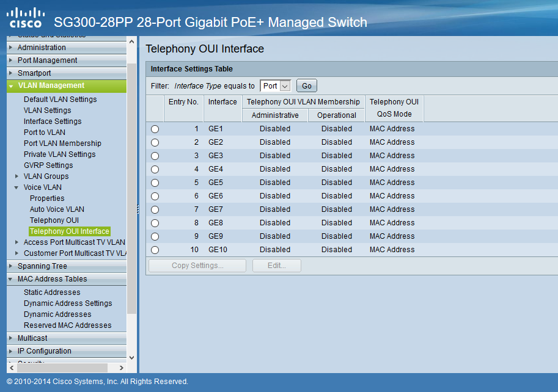Viewport: 558px width, 392px height.
Task: Select the GE4 row radio button
Action: click(155, 170)
